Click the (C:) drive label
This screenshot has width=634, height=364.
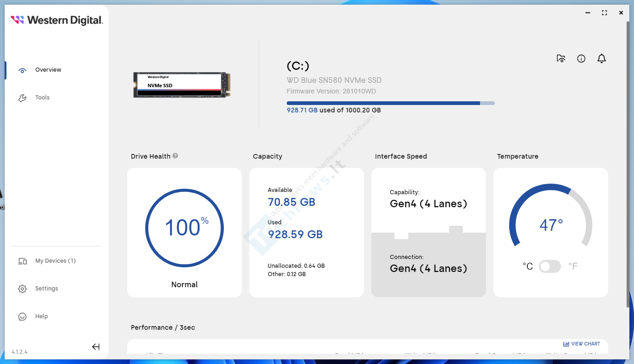tap(298, 66)
